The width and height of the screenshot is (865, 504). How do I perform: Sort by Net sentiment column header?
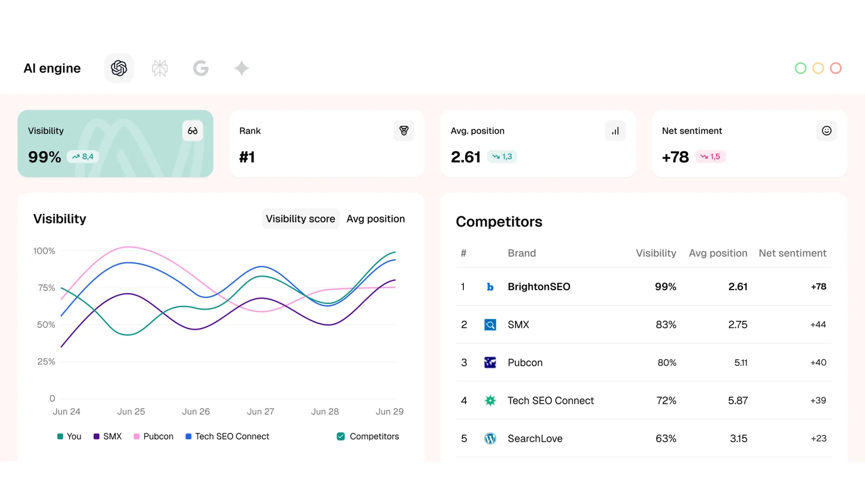793,253
